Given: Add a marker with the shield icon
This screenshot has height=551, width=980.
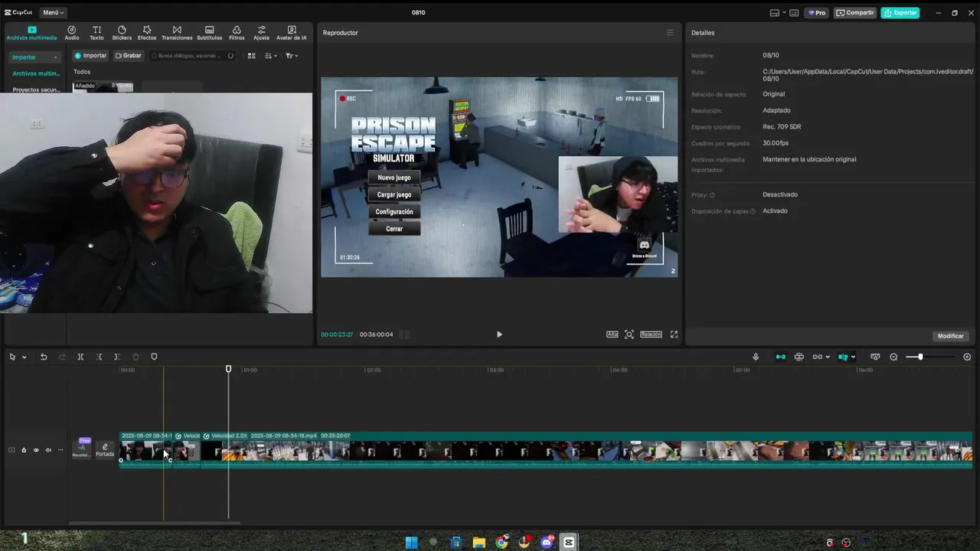Looking at the screenshot, I should 154,357.
